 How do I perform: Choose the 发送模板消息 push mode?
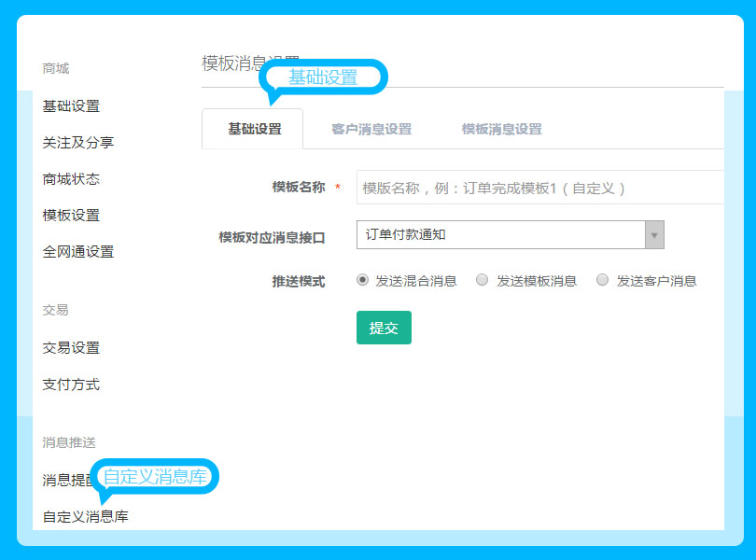point(483,280)
